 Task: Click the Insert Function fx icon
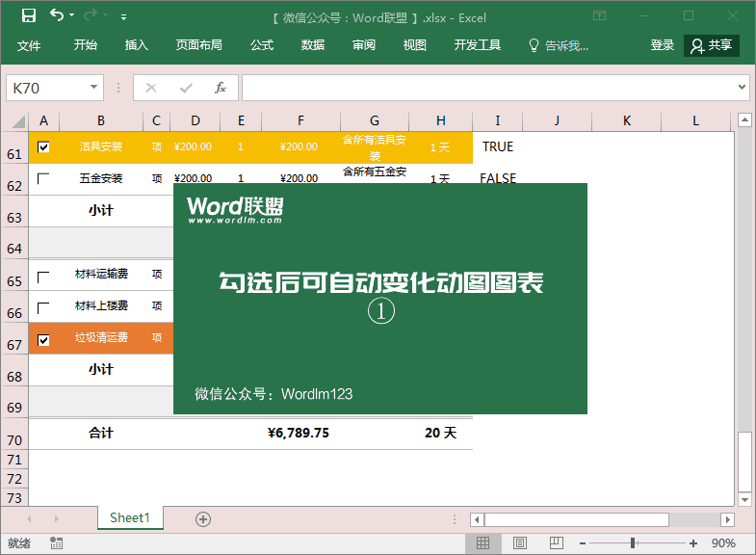coord(221,88)
